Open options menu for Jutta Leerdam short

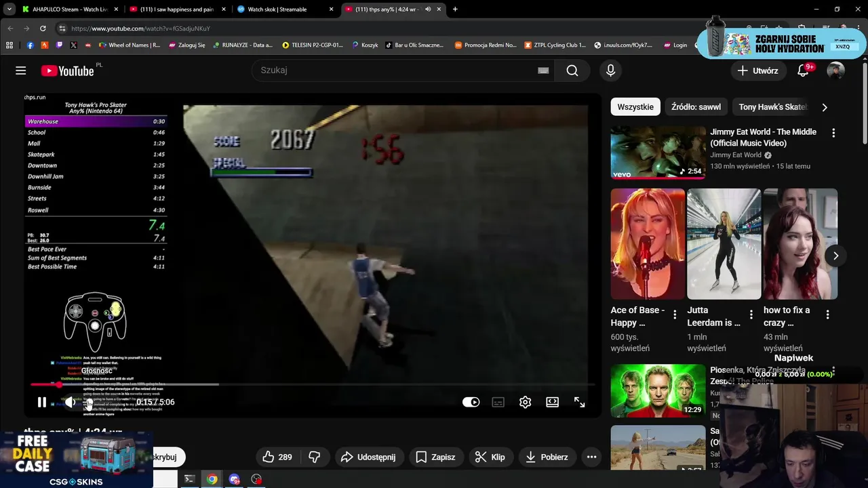(x=751, y=314)
